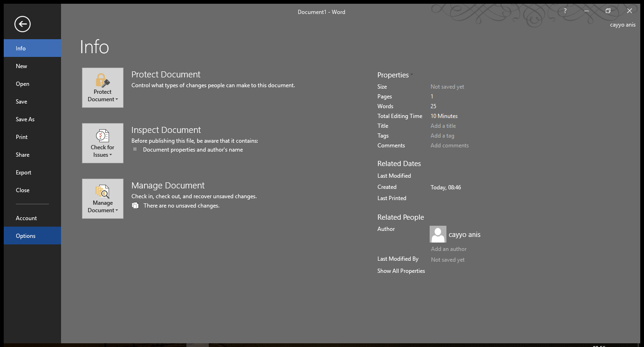Choose Open from the backstage menu

(32, 84)
